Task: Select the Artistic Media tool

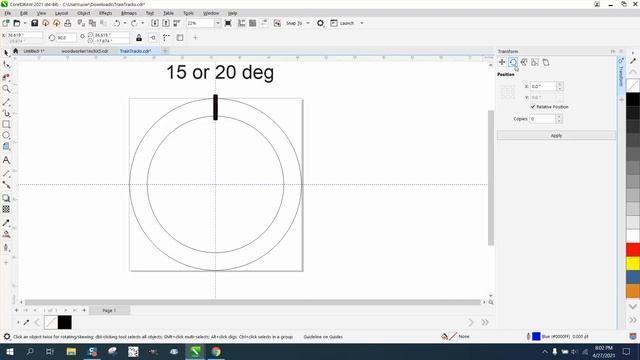Action: 6,113
